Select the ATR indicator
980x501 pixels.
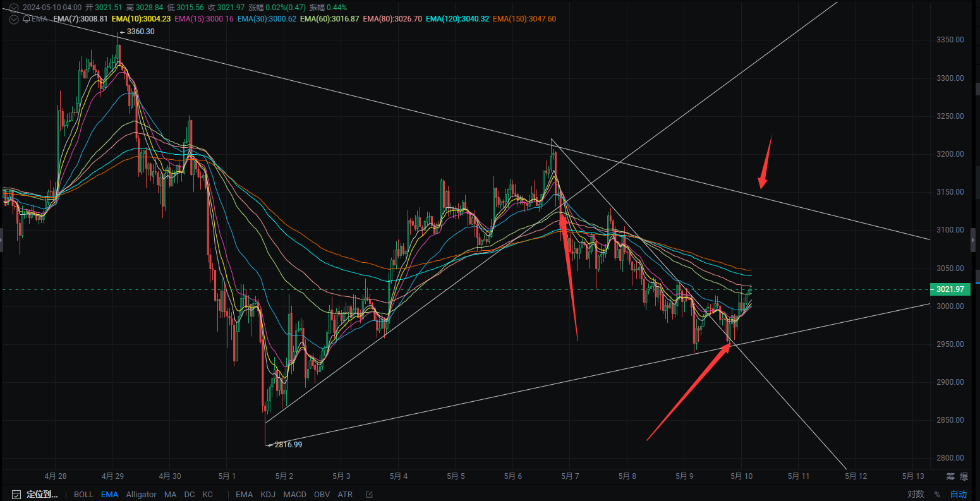(344, 494)
